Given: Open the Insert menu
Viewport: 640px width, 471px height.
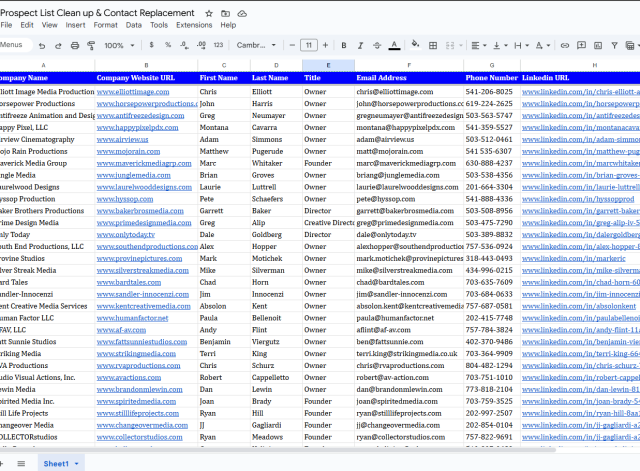Looking at the screenshot, I should [x=76, y=25].
